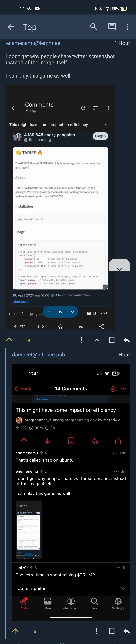Open the darvocet@infosec.pub profile
136x644 pixels.
(x=38, y=355)
